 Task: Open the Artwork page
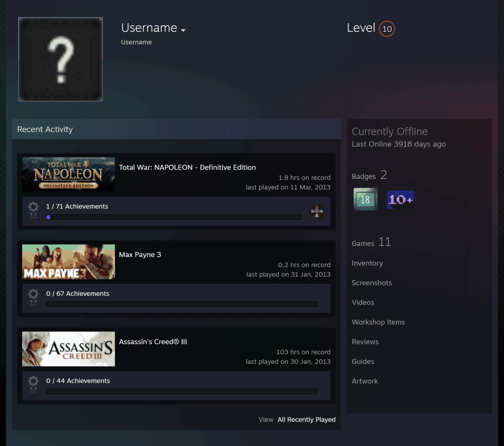point(365,381)
